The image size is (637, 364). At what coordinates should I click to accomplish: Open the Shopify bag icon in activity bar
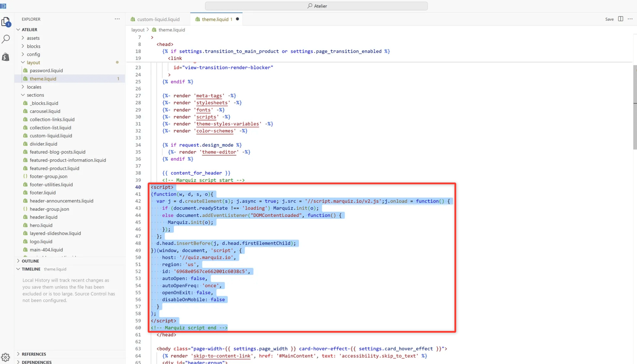5,57
